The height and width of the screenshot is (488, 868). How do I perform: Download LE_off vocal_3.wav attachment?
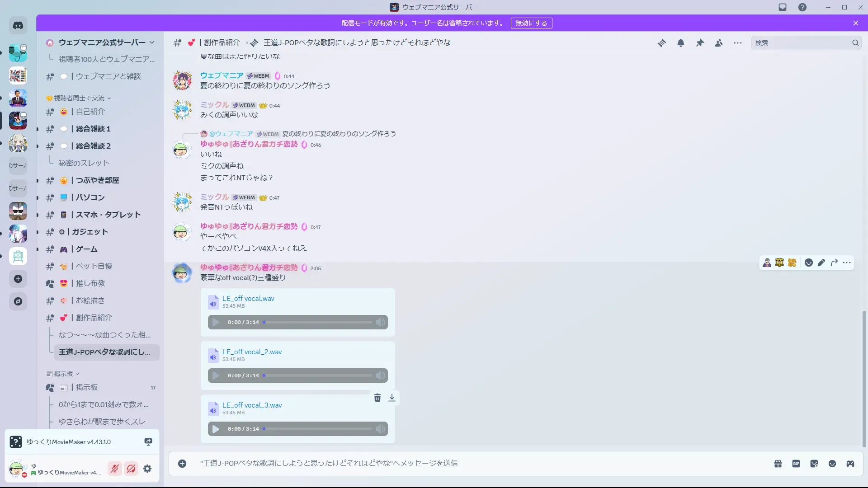(392, 398)
